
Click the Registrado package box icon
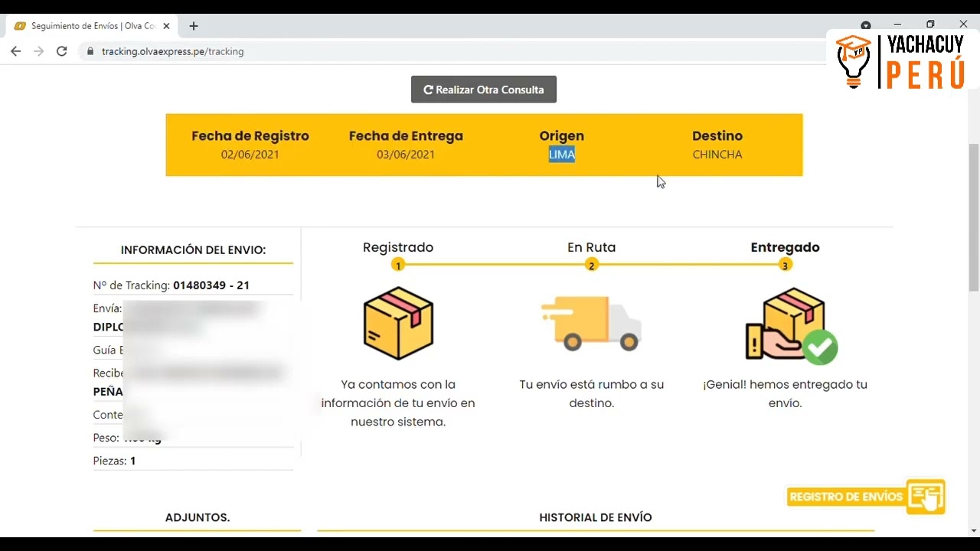[397, 322]
